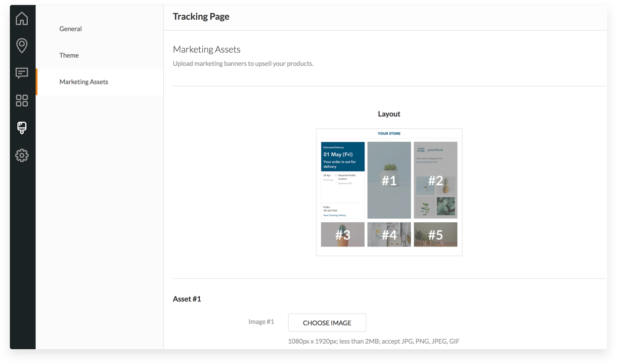
Task: Open the chat message icon
Action: point(22,73)
